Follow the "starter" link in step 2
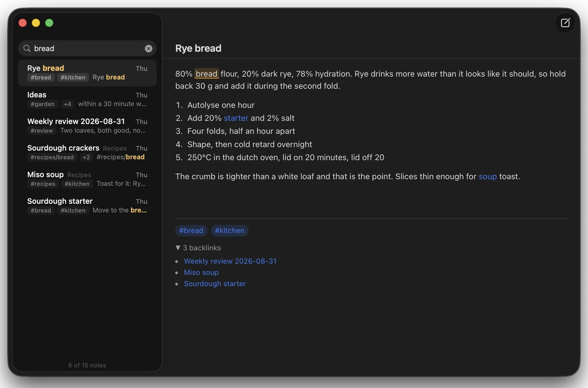The width and height of the screenshot is (588, 388). 236,118
